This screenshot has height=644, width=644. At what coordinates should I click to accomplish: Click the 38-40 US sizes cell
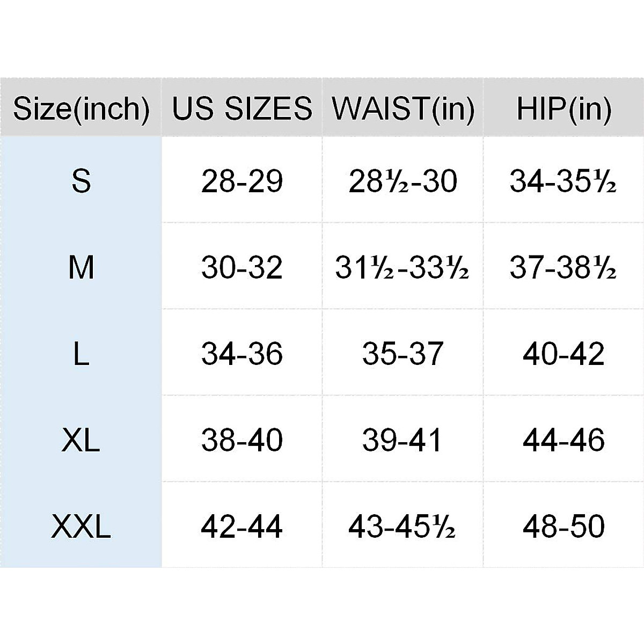tap(242, 440)
